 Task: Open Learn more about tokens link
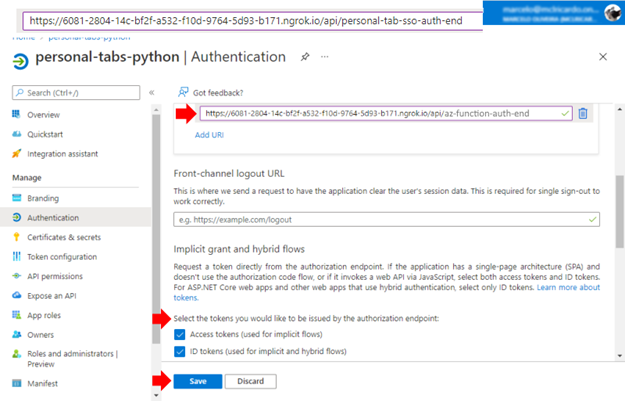tap(568, 287)
